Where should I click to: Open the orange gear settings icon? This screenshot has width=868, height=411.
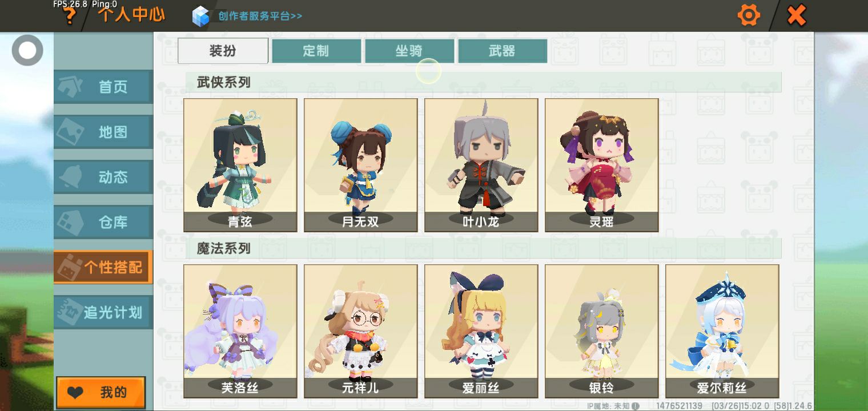[749, 15]
